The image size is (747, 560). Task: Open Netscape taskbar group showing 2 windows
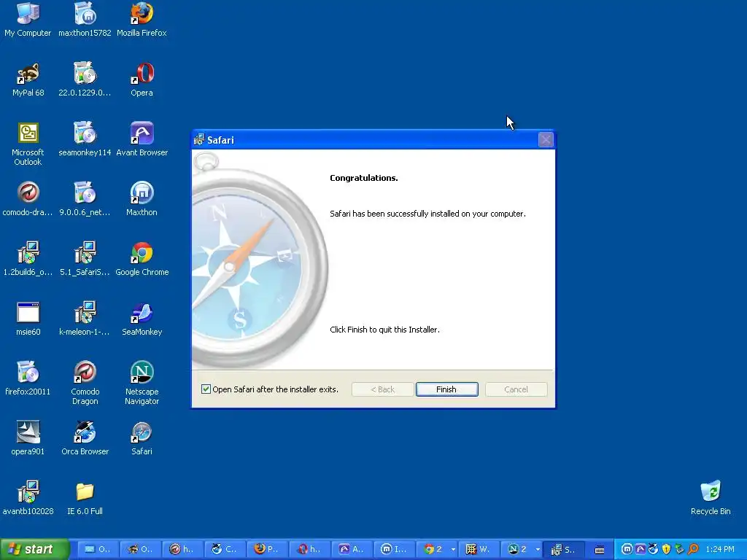point(522,549)
